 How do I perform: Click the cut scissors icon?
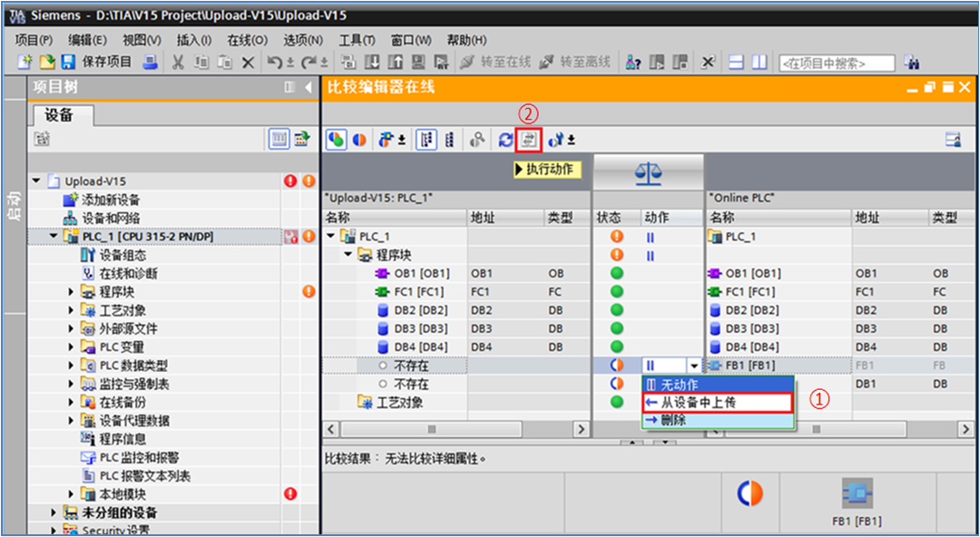178,62
